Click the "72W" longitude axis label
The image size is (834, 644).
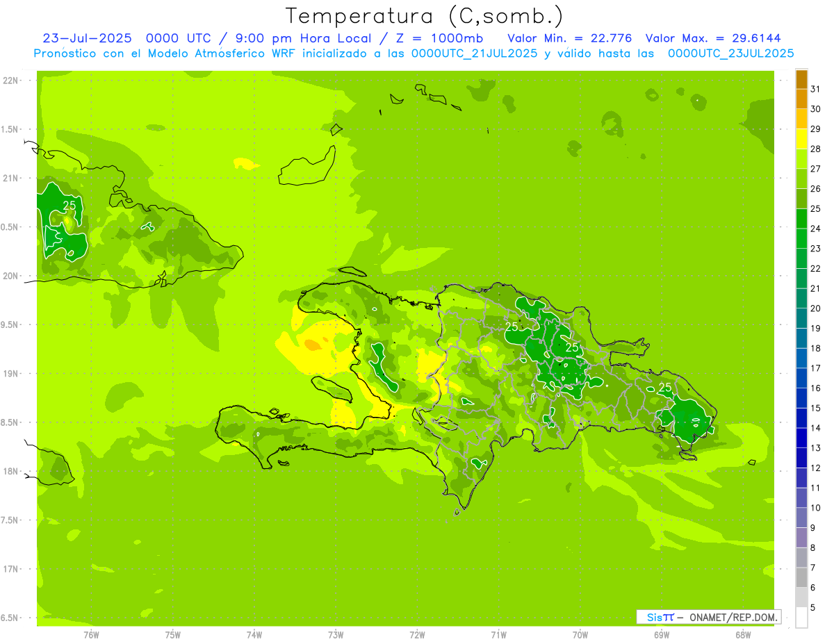point(417,634)
